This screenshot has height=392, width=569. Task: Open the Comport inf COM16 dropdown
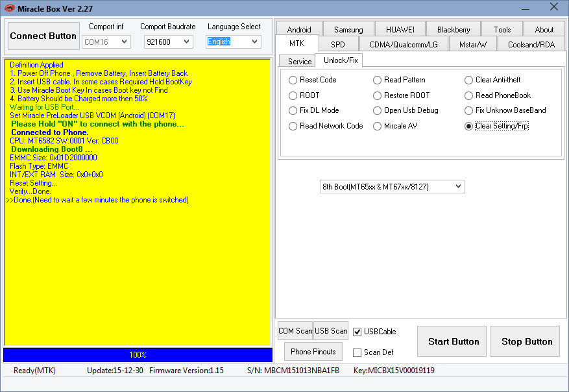point(106,42)
